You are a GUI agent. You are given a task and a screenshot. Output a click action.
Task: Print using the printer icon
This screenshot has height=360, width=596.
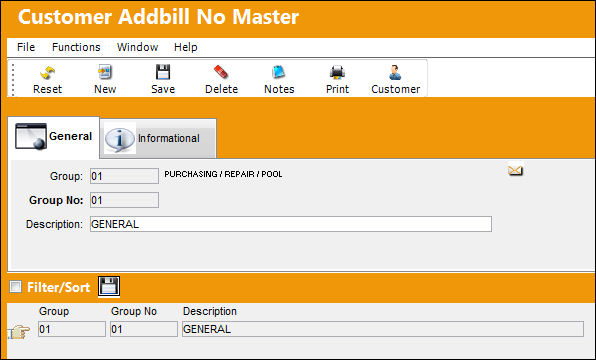337,72
